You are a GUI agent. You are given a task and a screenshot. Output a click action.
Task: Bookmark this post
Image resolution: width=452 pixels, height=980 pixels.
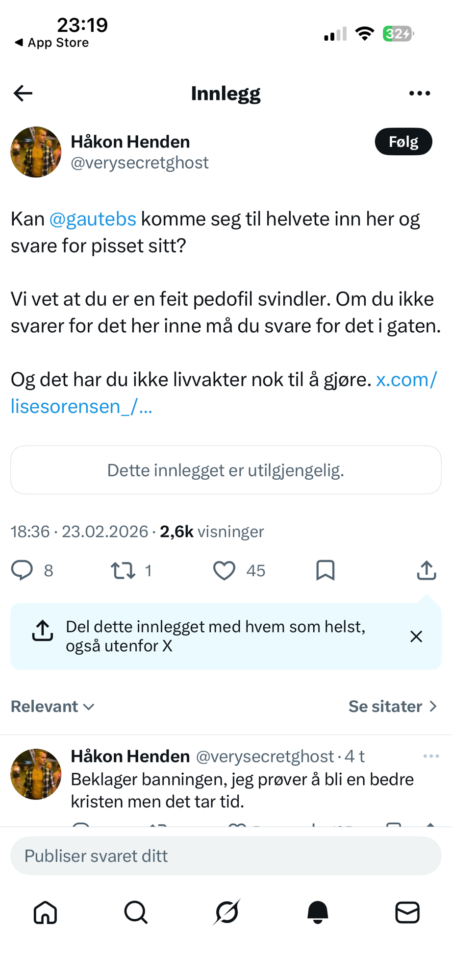point(326,570)
